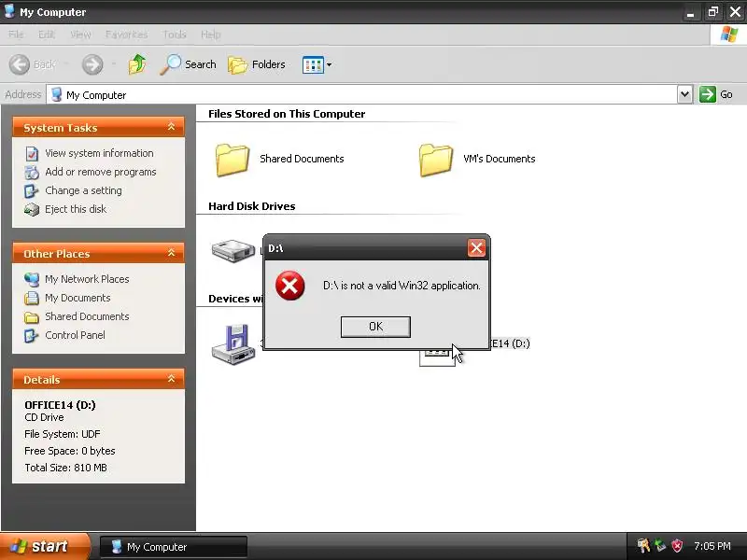Click the Control Panel sidebar icon

click(32, 336)
